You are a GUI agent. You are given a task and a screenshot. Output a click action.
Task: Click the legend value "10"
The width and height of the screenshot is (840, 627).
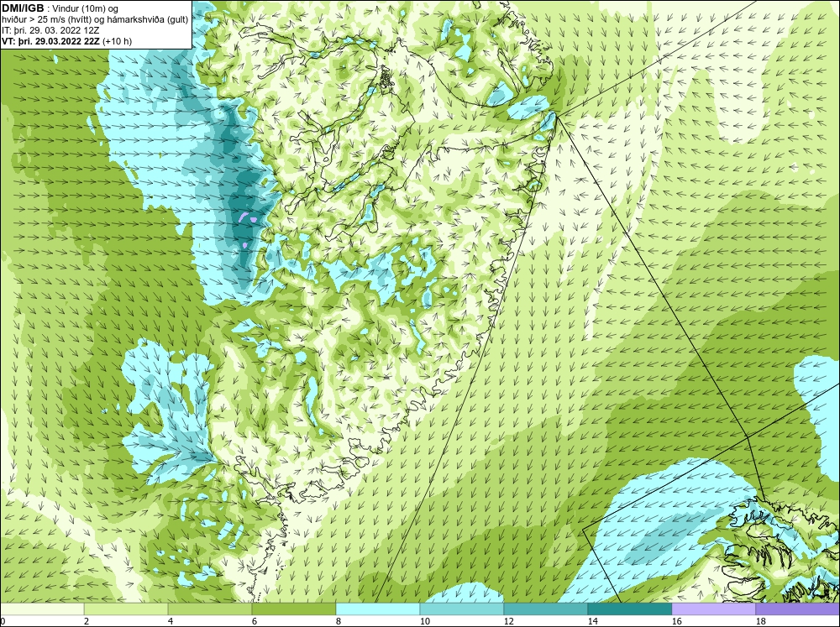(x=425, y=621)
